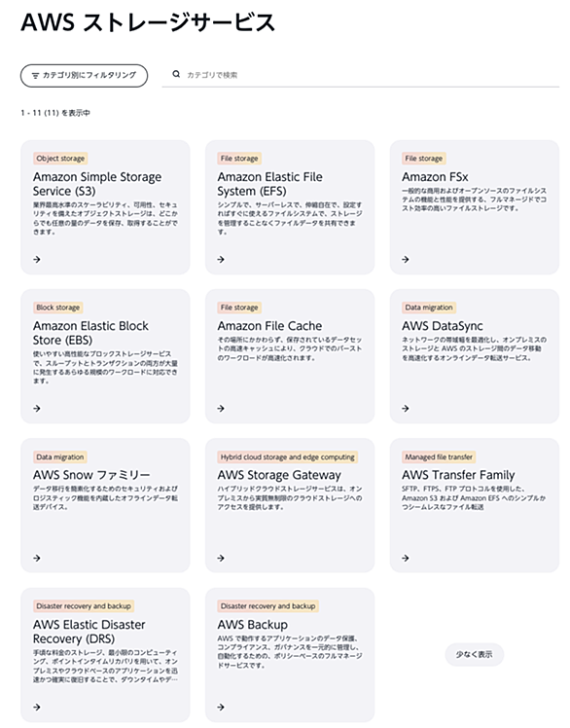Click the arrow icon on AWS Snow ファミリー card
The width and height of the screenshot is (570, 728).
tap(37, 558)
